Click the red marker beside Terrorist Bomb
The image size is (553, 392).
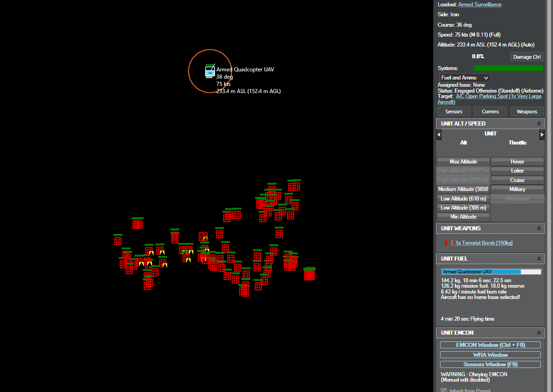point(446,243)
